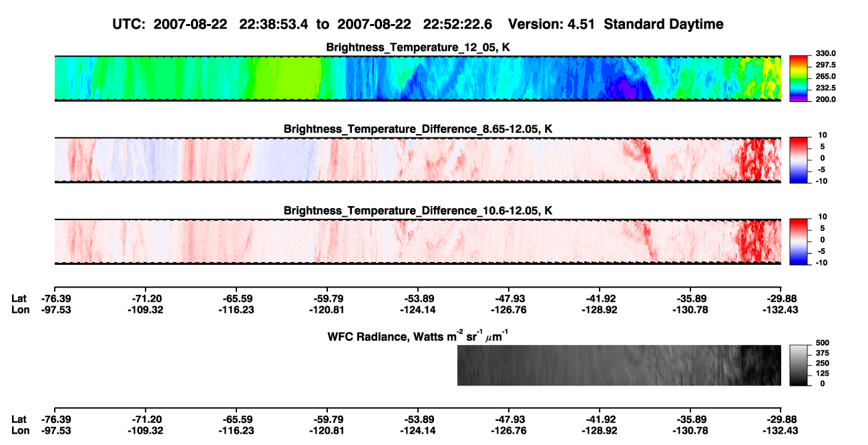
Task: Click longitude '-128.92' on the upper axis
Action: [x=600, y=309]
